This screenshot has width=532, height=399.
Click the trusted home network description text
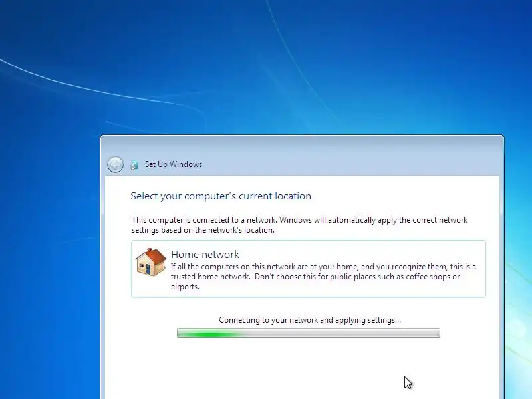click(x=323, y=277)
